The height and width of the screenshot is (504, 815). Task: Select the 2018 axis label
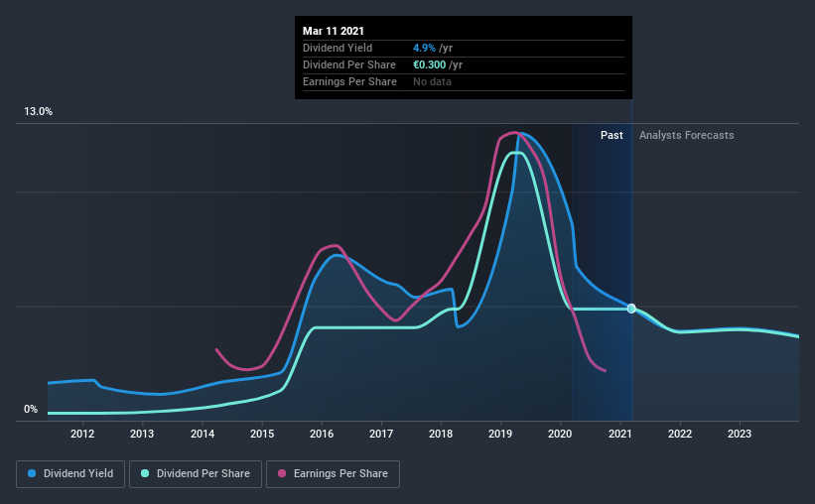[x=441, y=434]
